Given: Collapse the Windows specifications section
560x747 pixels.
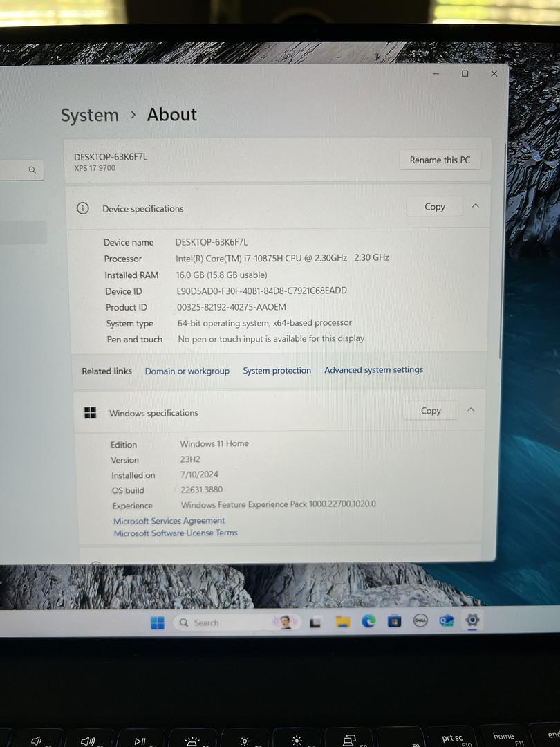Looking at the screenshot, I should [471, 409].
